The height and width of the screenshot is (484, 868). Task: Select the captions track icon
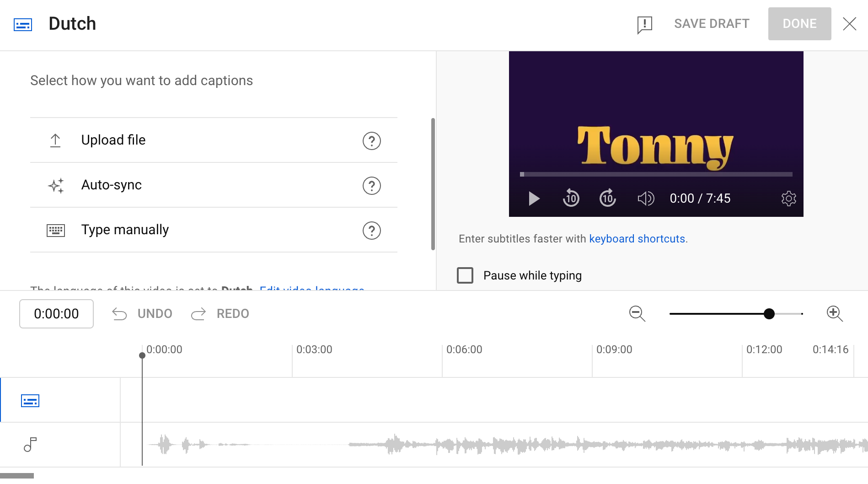click(x=30, y=401)
